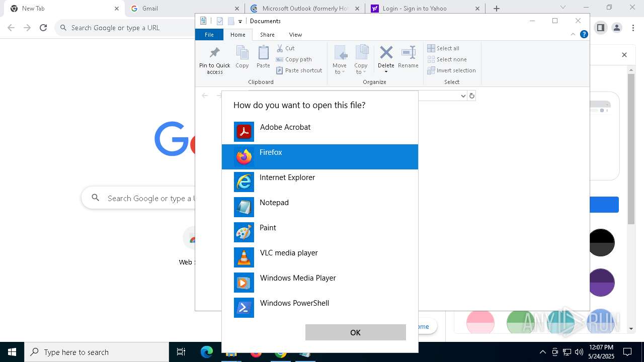Open Task View on the taskbar

181,352
